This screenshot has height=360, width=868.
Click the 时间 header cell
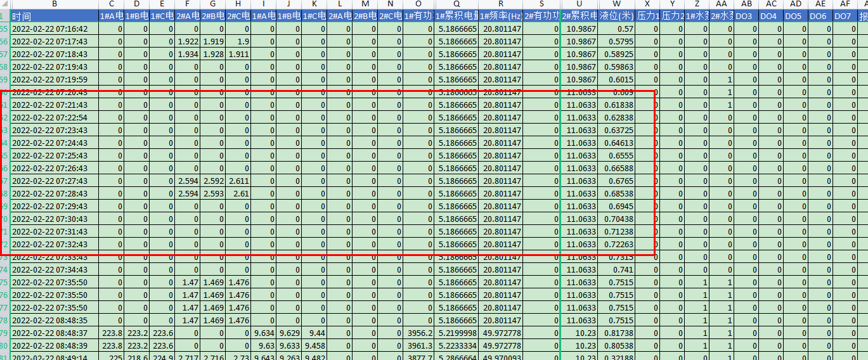(x=55, y=16)
